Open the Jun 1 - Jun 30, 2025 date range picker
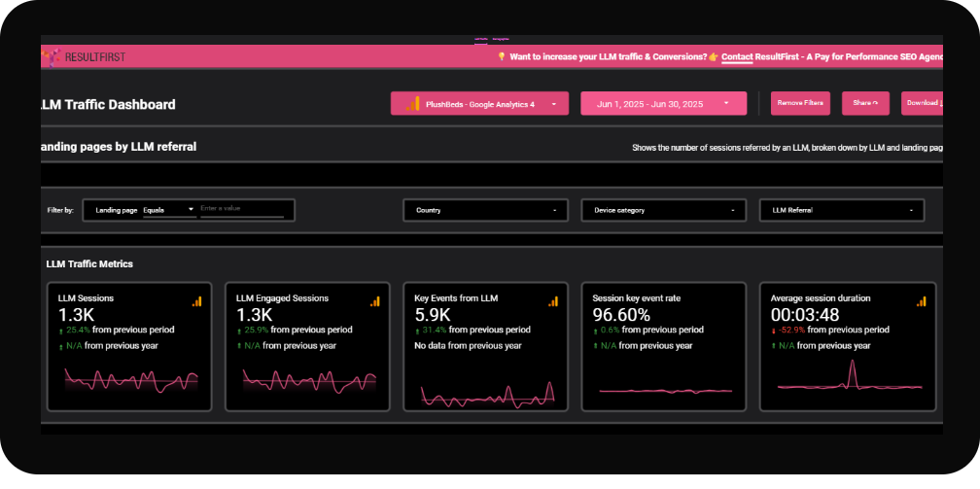 click(x=663, y=104)
